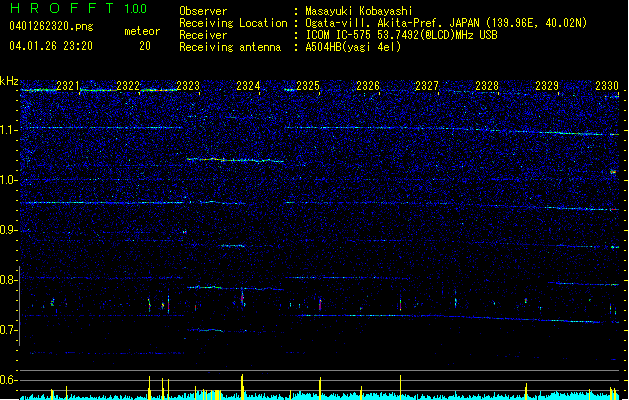Viewport: 629px width, 400px height.
Task: Click the Observer label
Action: pos(203,11)
